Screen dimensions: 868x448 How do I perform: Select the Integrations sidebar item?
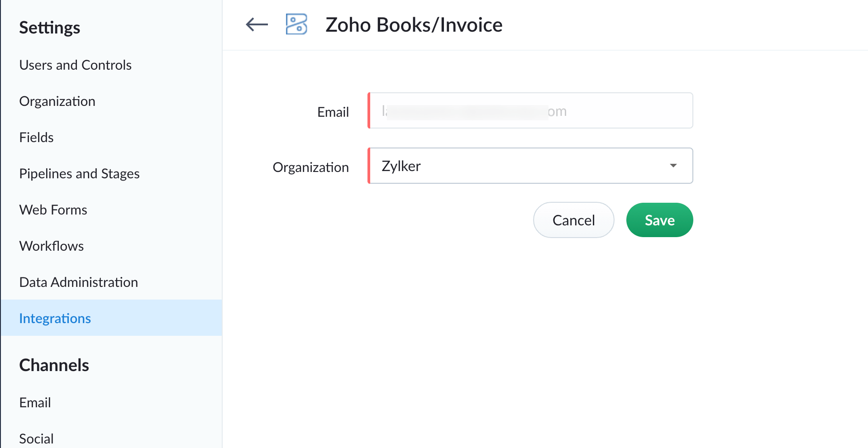55,318
